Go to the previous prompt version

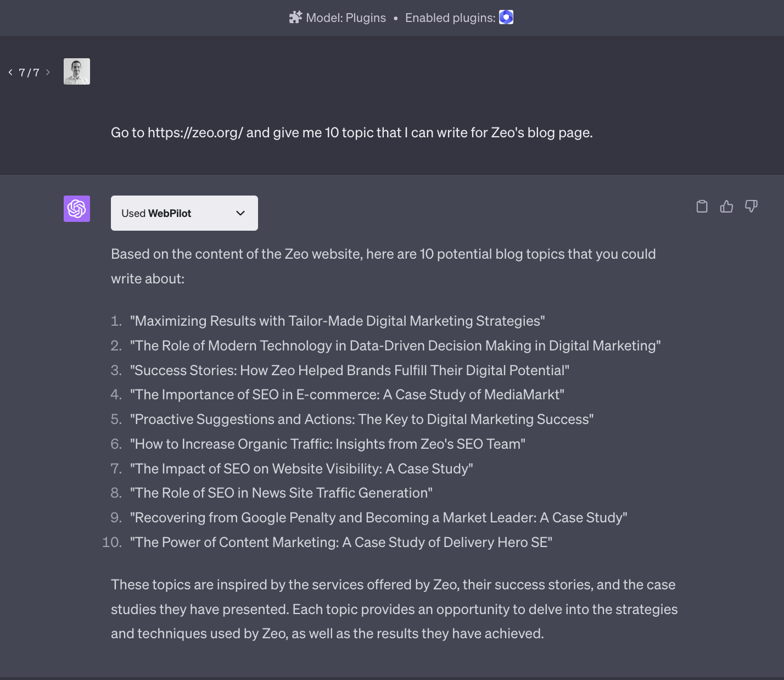pyautogui.click(x=10, y=73)
